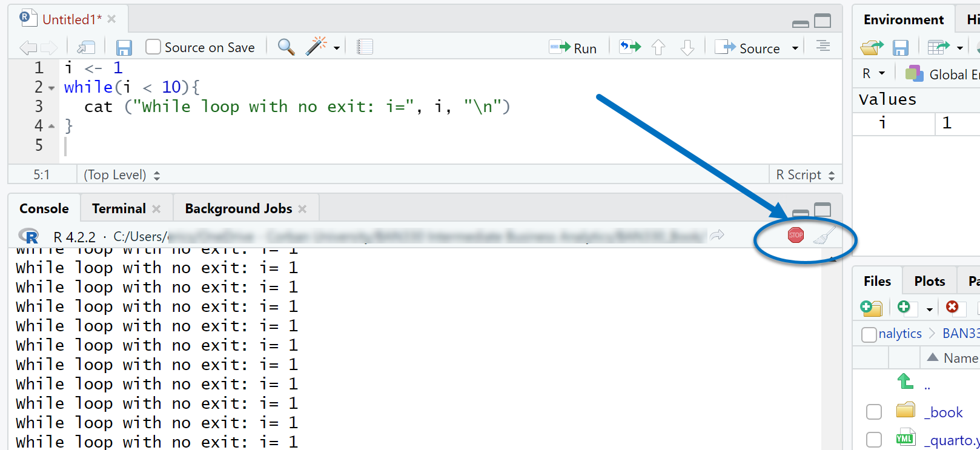Click the code tools magic wand
This screenshot has width=980, height=450.
pyautogui.click(x=317, y=47)
